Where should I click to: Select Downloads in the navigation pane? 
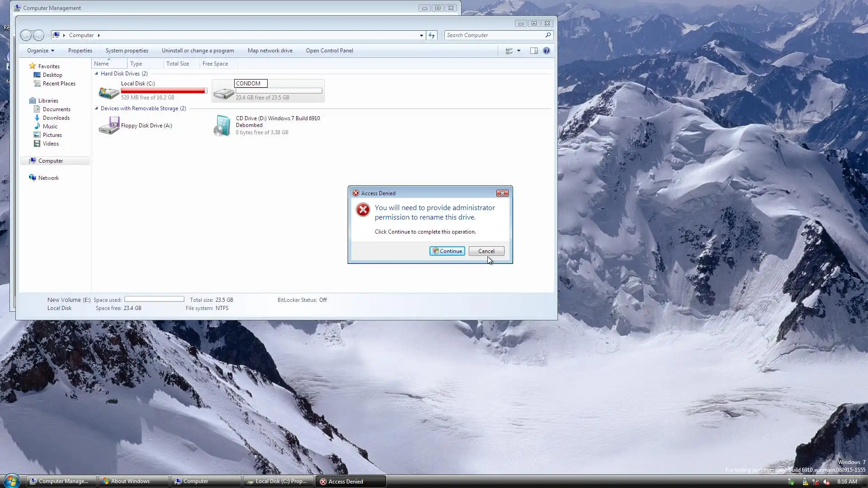tap(56, 118)
